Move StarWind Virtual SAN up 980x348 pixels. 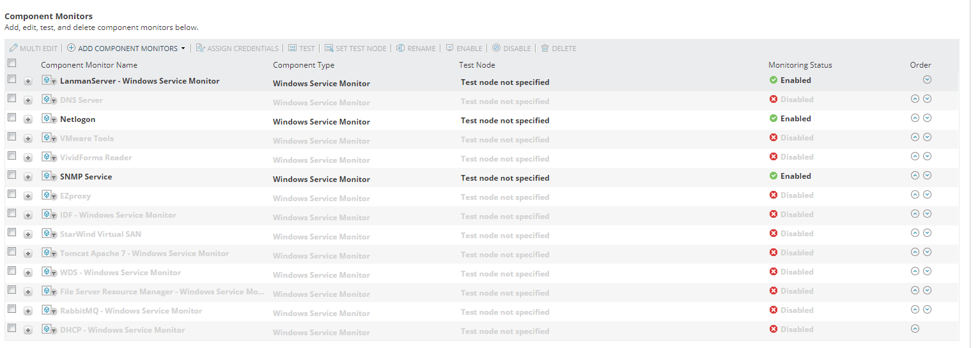(x=915, y=233)
